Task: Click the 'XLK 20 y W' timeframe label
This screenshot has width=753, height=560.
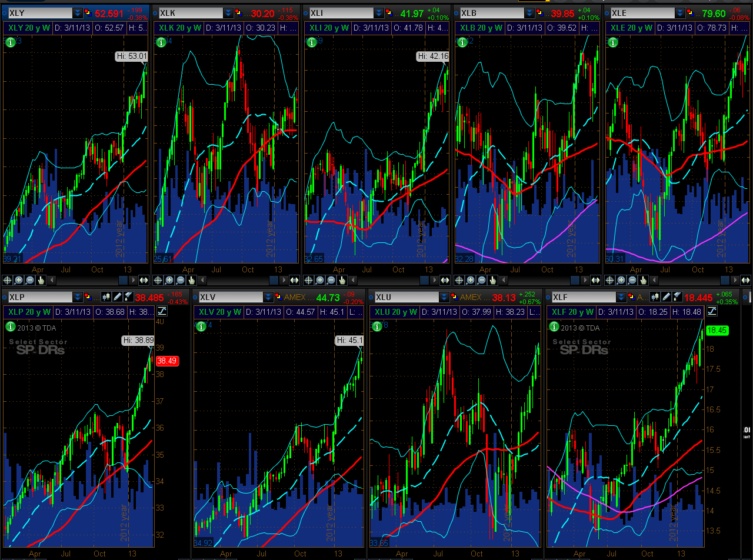Action: pos(180,28)
